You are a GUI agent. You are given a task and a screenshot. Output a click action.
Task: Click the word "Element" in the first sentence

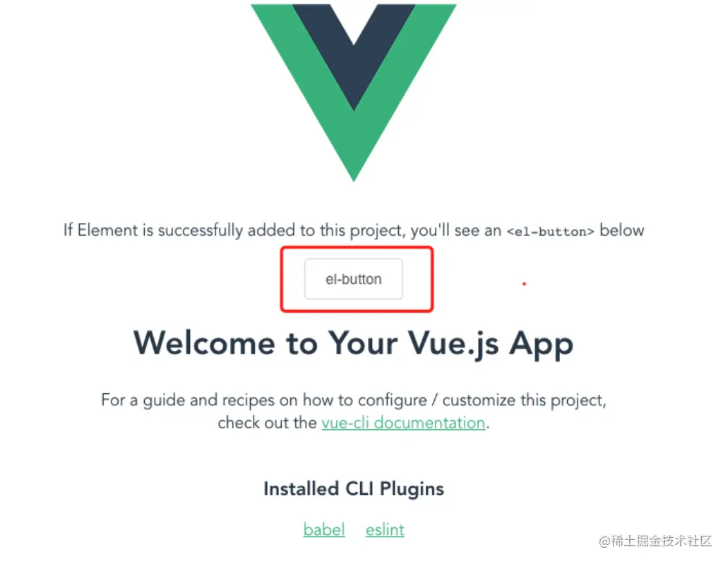click(x=108, y=230)
